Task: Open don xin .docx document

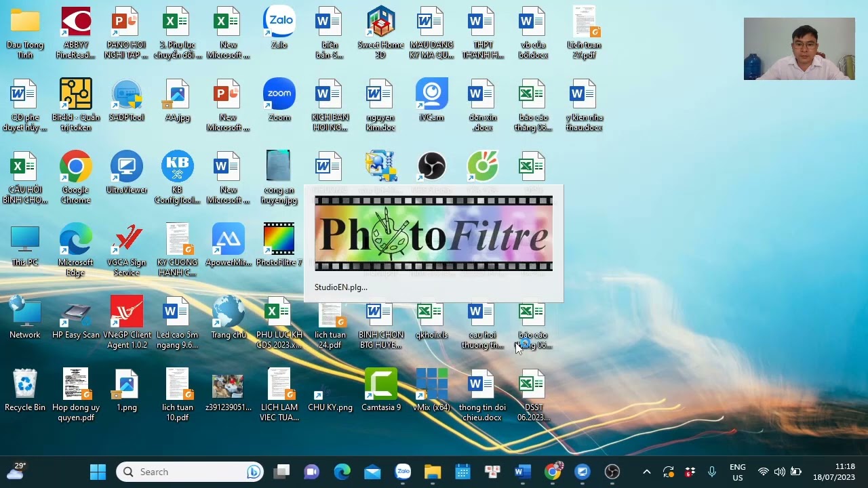Action: pyautogui.click(x=482, y=105)
